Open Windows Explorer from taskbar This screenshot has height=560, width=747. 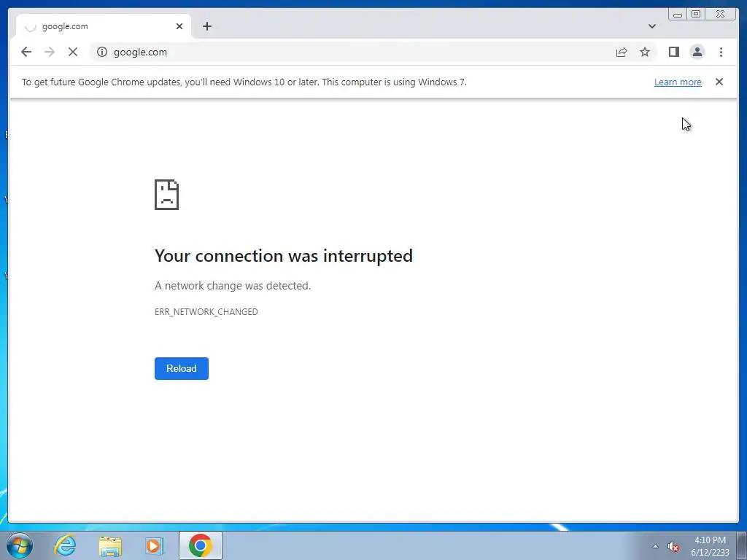point(110,545)
